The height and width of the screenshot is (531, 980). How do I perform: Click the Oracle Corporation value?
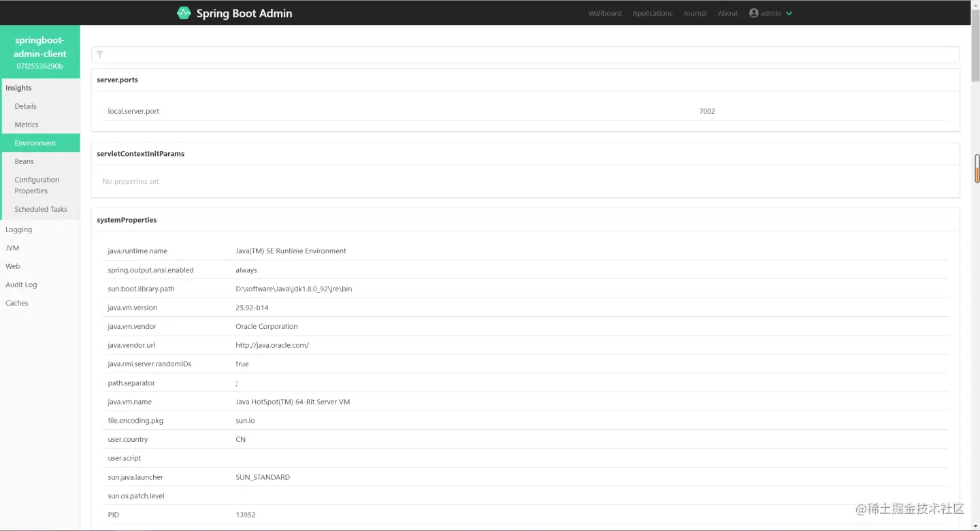267,326
